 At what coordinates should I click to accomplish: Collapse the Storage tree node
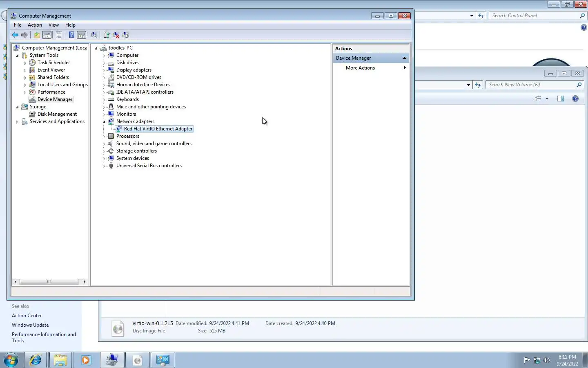click(17, 107)
